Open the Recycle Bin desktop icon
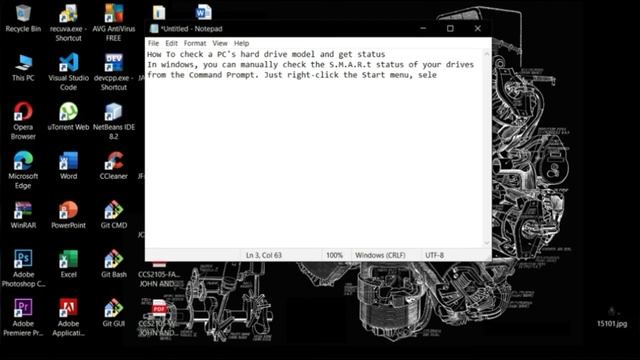The width and height of the screenshot is (640, 360). (23, 18)
